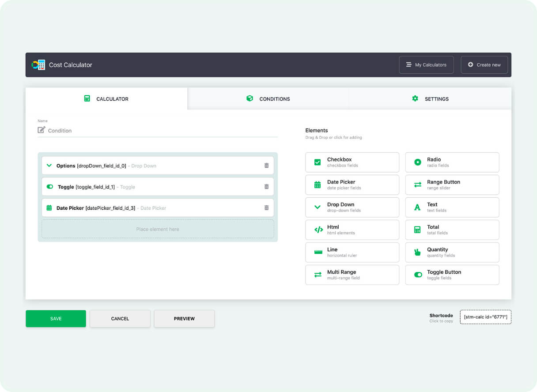Add a Total field element
This screenshot has height=392, width=537.
tap(452, 230)
